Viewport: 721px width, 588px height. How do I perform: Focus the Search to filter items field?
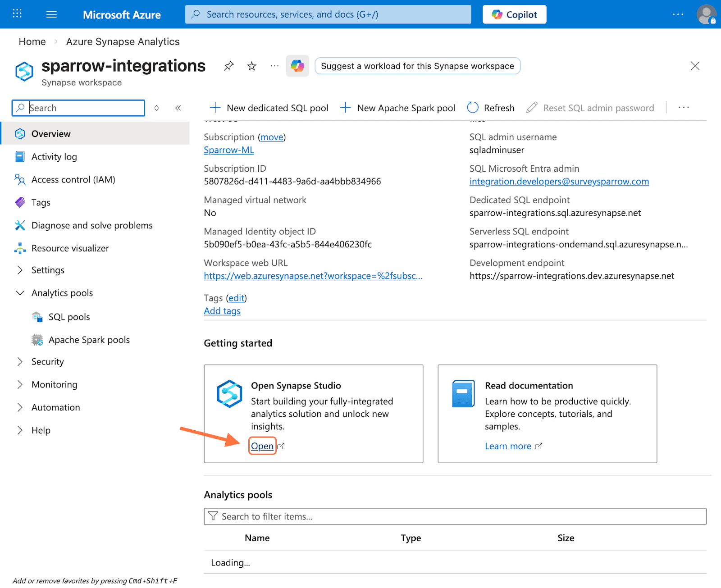[455, 516]
